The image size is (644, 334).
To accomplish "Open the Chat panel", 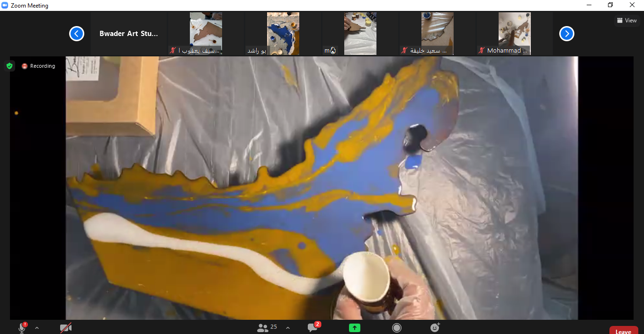I will coord(313,327).
